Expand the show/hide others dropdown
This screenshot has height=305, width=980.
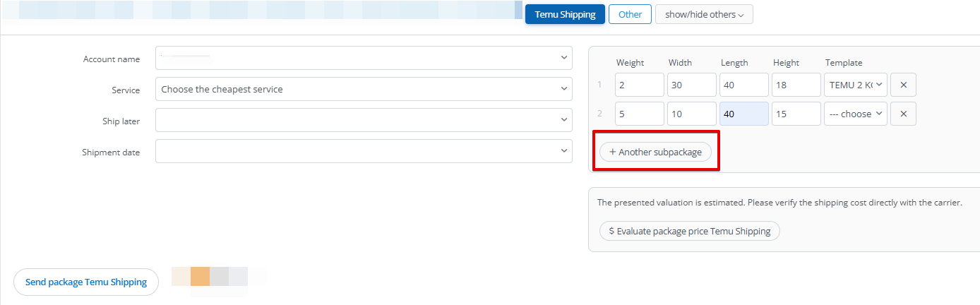[x=704, y=15]
